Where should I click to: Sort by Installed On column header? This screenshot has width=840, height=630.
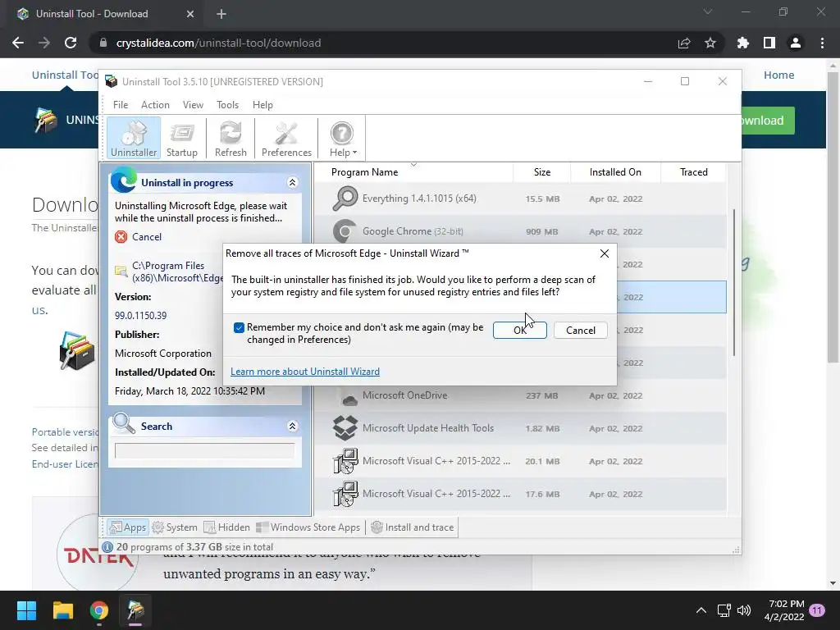[x=615, y=172]
